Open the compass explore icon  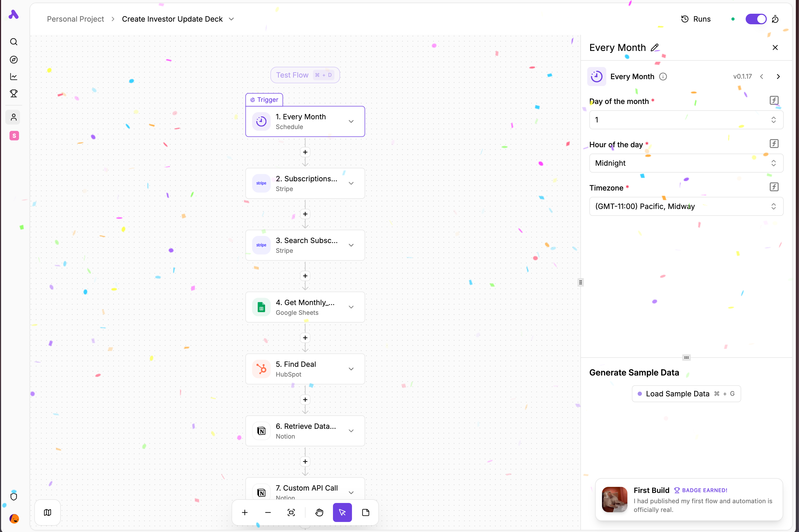pos(13,59)
